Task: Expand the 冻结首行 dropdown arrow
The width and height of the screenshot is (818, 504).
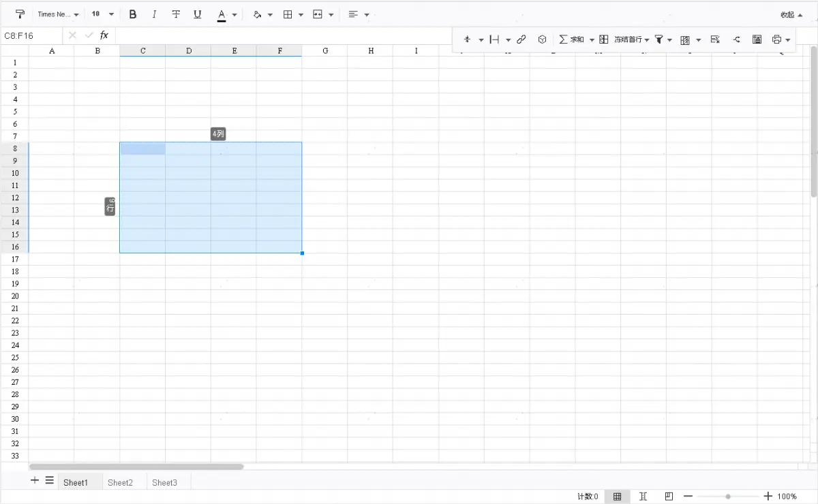Action: [x=647, y=40]
